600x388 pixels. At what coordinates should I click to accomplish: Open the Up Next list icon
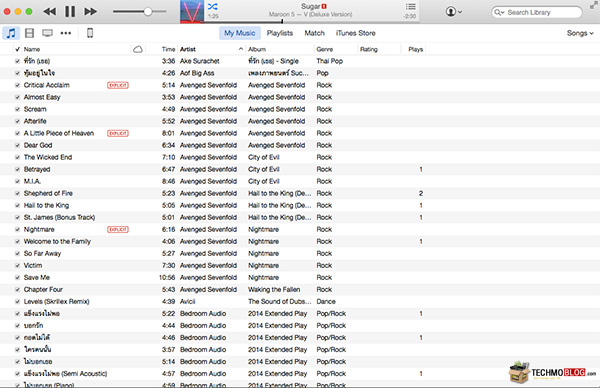pos(411,7)
